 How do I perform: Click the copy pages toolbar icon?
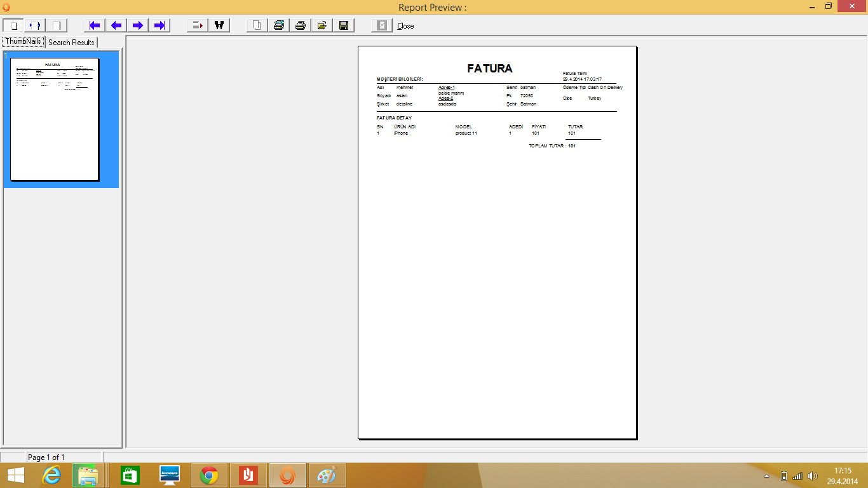point(257,25)
